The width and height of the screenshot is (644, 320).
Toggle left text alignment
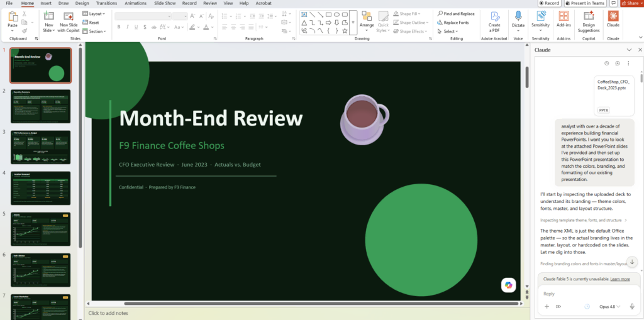[225, 27]
